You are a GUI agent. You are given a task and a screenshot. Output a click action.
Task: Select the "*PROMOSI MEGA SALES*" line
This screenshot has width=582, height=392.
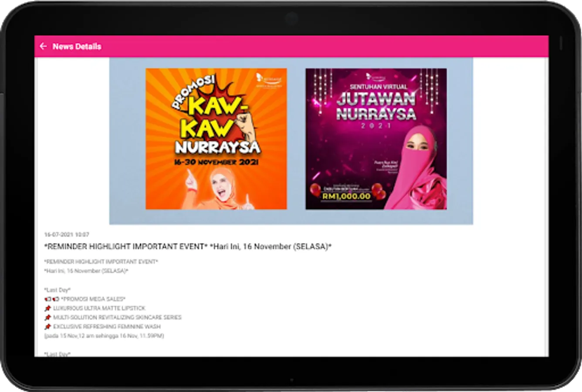(93, 299)
